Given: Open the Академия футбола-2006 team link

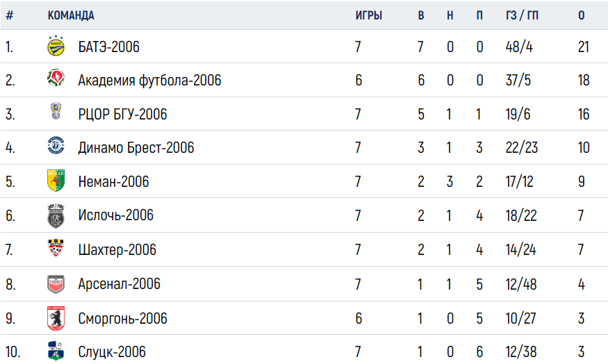Looking at the screenshot, I should click(149, 81).
